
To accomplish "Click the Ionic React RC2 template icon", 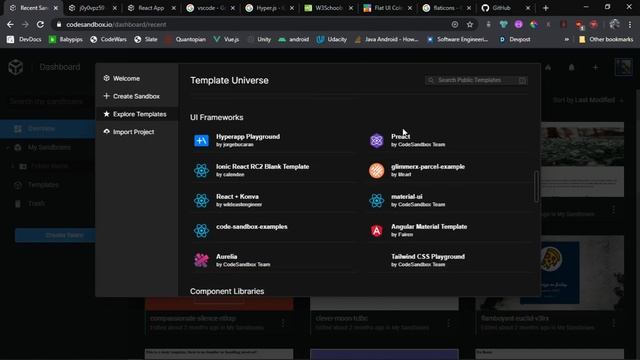I will click(x=201, y=171).
